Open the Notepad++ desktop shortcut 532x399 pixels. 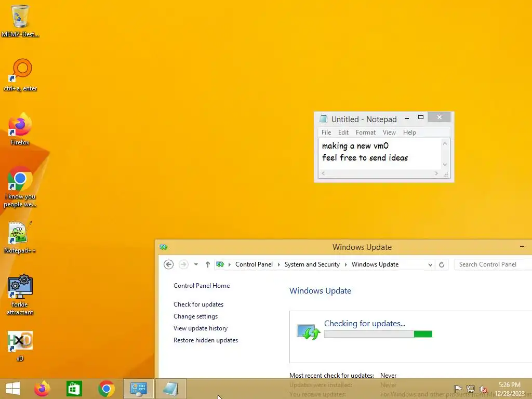[20, 237]
